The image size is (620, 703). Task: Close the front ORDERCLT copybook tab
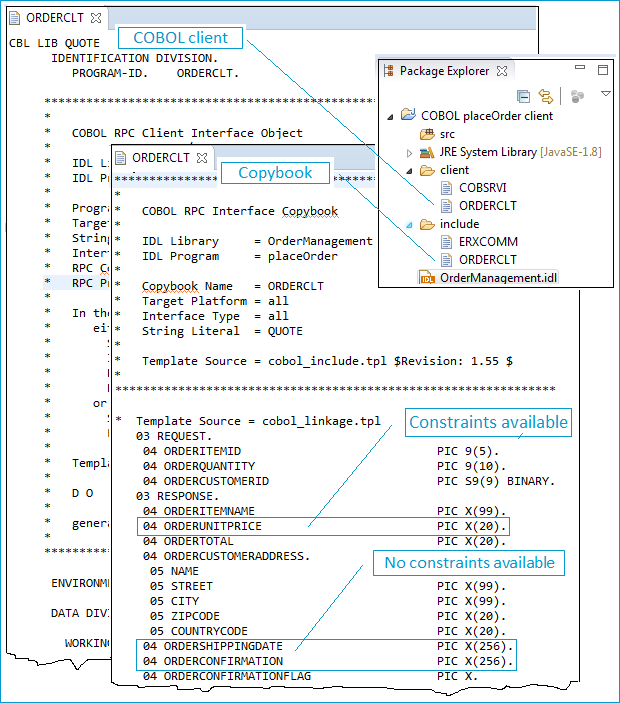click(x=202, y=158)
